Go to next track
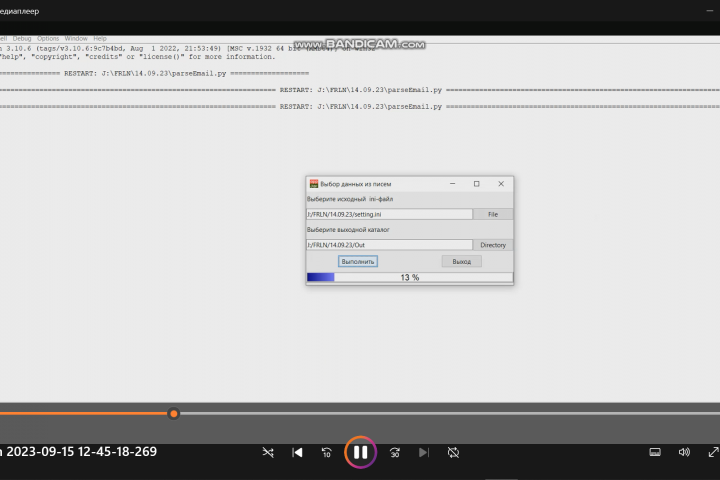This screenshot has width=720, height=480. (424, 452)
